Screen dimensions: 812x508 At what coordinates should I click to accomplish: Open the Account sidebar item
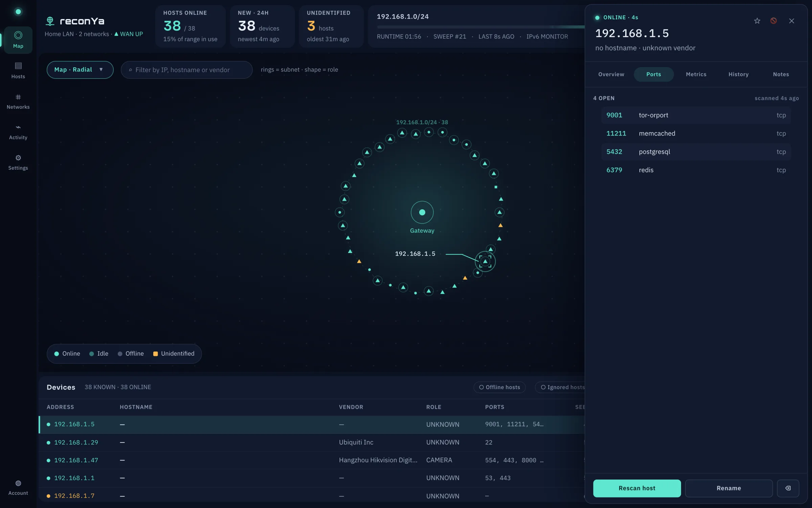[18, 488]
